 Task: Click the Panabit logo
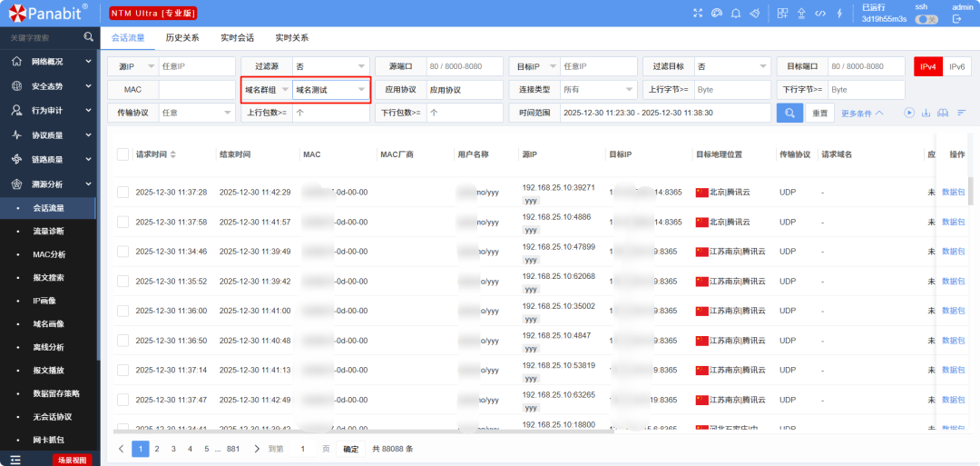(49, 13)
